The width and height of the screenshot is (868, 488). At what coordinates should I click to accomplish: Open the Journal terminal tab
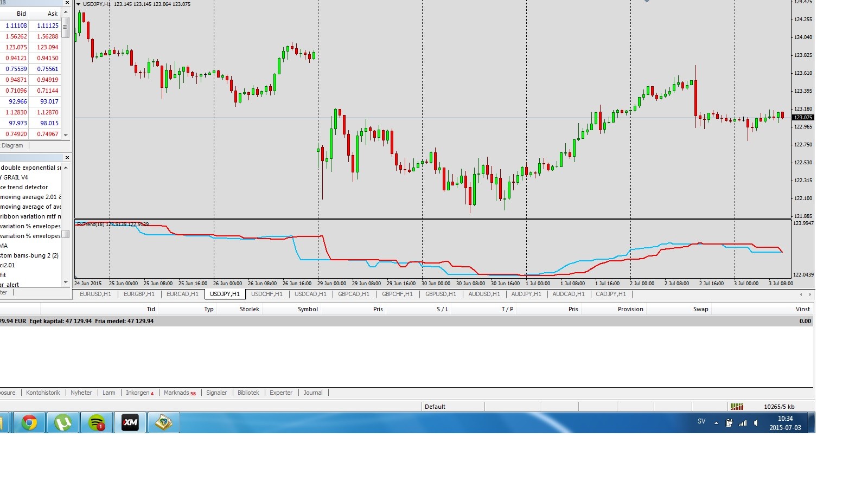pos(313,393)
